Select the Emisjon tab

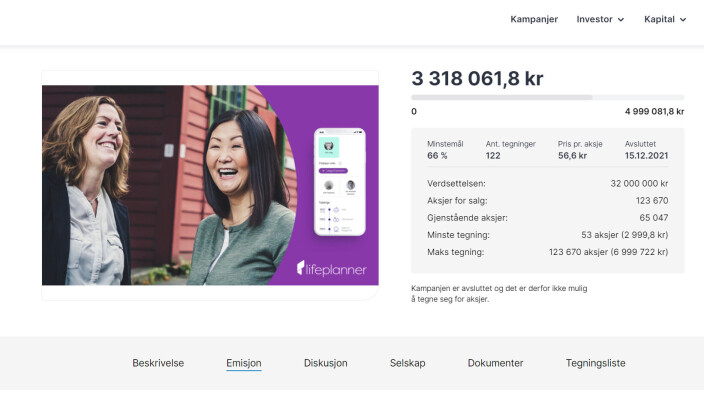point(244,363)
